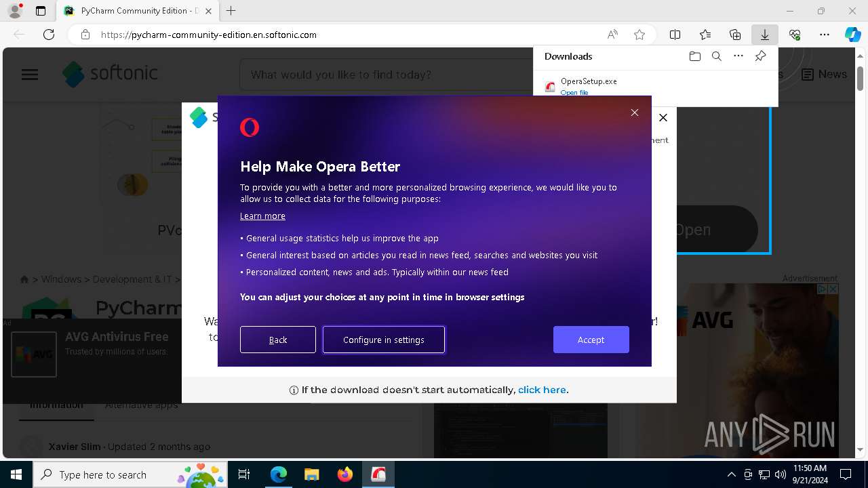Open Windows Start menu
The image size is (868, 488).
pos(16,474)
